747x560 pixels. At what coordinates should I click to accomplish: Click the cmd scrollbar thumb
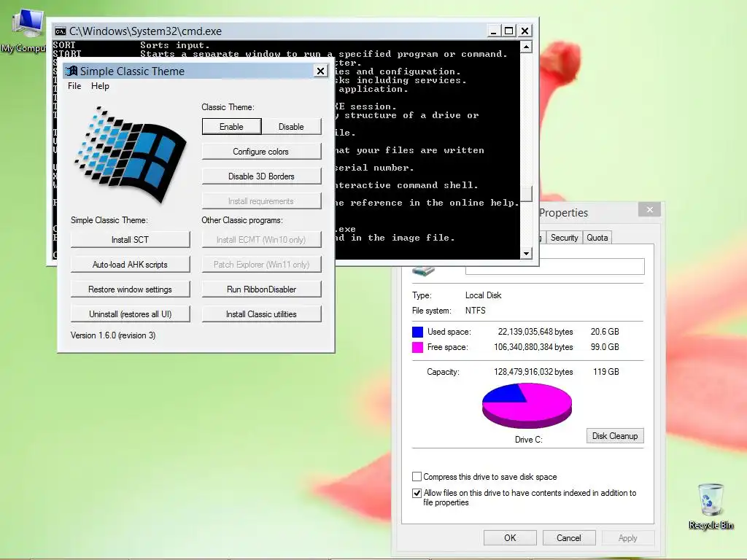526,193
